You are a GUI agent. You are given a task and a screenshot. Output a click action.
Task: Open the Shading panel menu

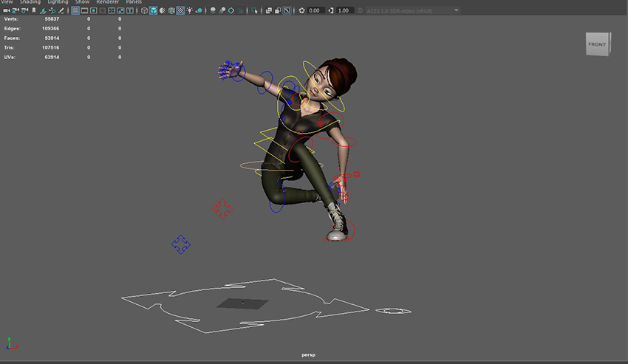(30, 2)
